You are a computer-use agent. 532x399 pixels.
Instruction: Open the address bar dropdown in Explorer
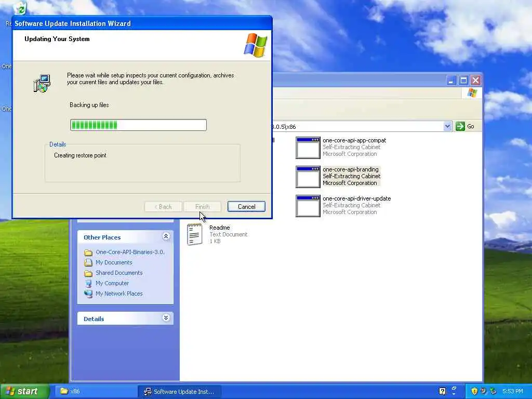447,126
